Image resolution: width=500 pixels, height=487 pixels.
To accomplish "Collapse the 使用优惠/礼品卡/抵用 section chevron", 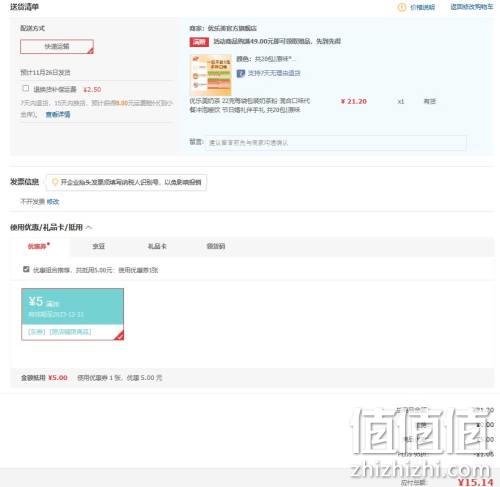I will point(89,227).
